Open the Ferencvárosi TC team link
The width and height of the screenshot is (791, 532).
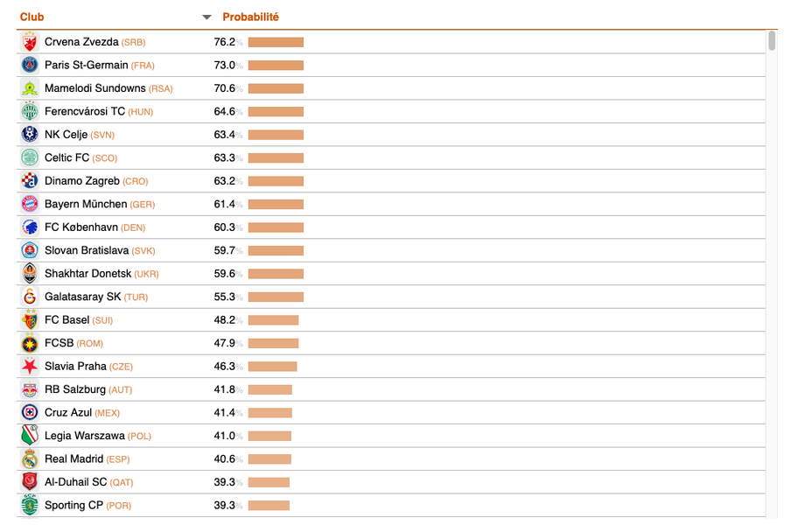(x=85, y=111)
